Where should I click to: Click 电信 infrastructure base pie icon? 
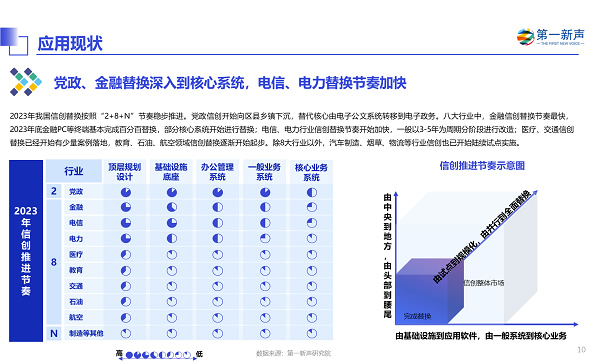172,223
